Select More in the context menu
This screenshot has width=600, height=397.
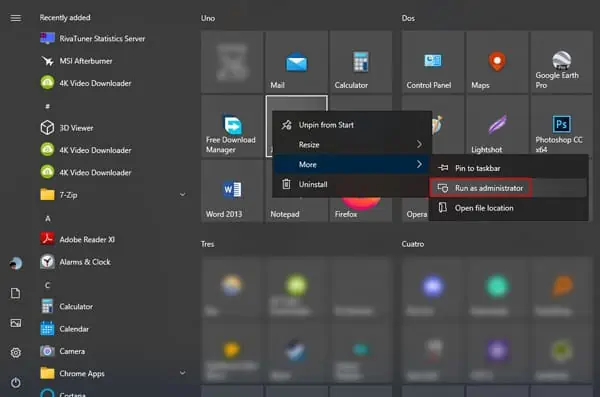tap(352, 164)
